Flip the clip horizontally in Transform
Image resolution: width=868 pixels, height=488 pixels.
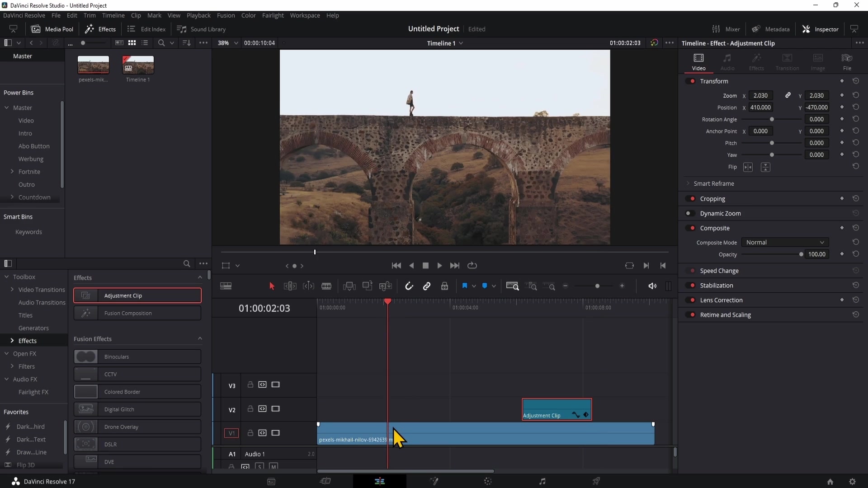pyautogui.click(x=749, y=167)
